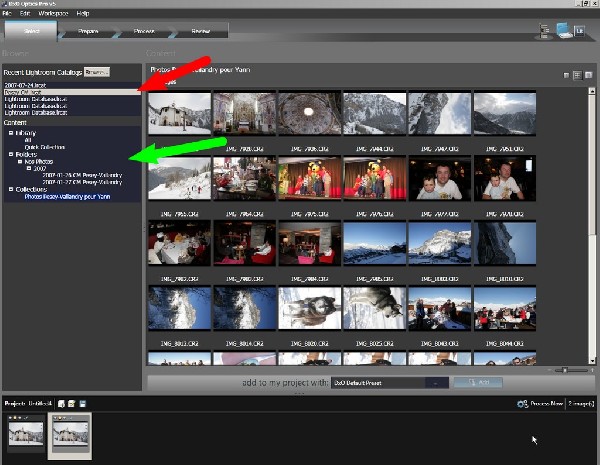Image resolution: width=600 pixels, height=465 pixels.
Task: Open collection Photos Pesey-Vallandry pour Yann
Action: coord(67,196)
